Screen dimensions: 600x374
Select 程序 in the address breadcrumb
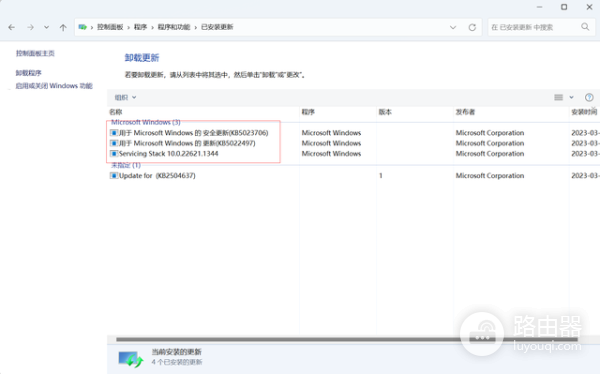tap(140, 27)
